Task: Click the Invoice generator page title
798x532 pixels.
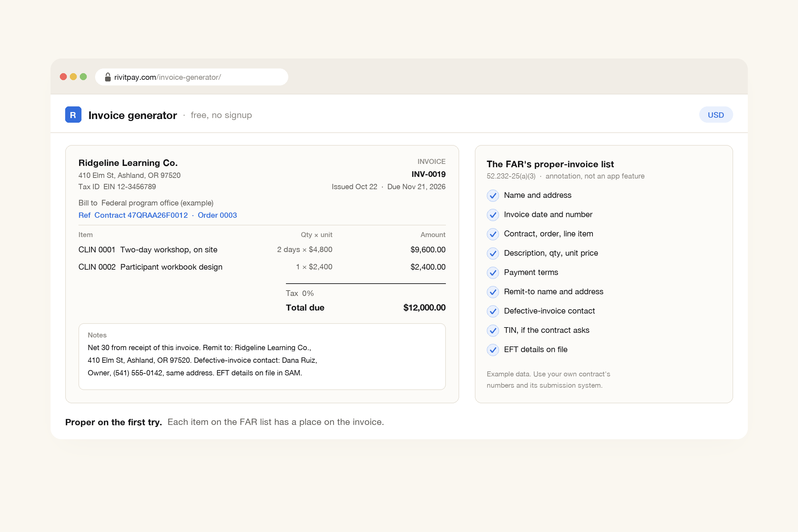Action: tap(133, 115)
